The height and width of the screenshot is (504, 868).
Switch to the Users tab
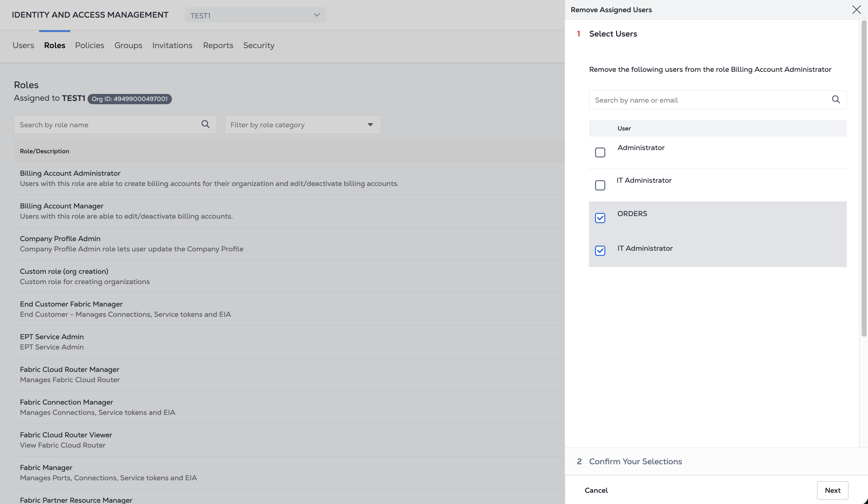point(23,46)
